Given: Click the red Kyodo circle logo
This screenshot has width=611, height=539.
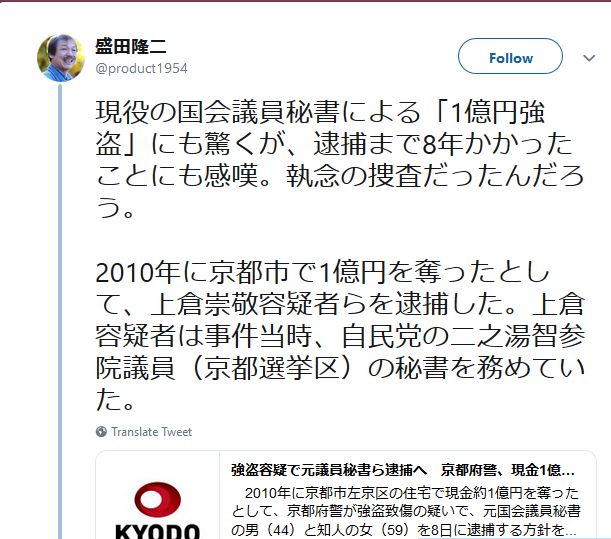Looking at the screenshot, I should (157, 500).
